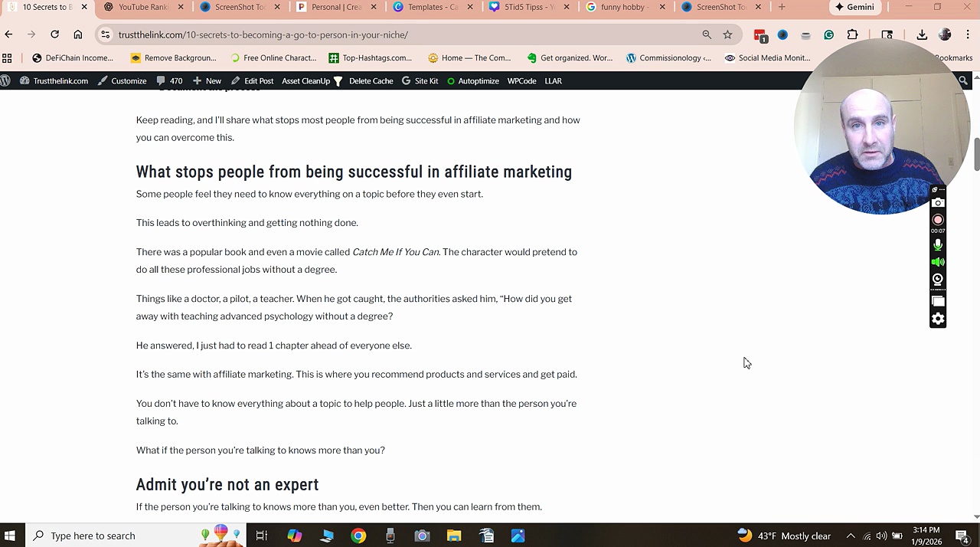
Task: Open the Remove Background bookmark
Action: tap(174, 57)
